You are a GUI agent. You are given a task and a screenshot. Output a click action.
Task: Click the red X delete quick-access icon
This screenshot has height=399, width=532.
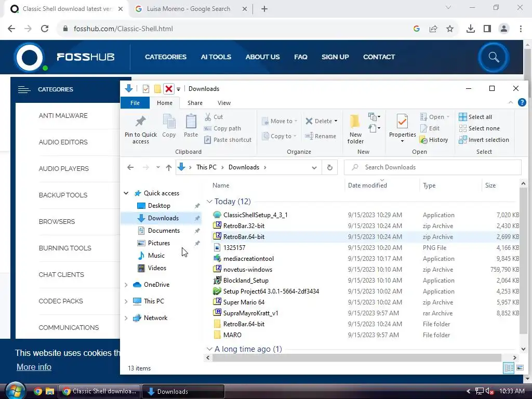(168, 89)
